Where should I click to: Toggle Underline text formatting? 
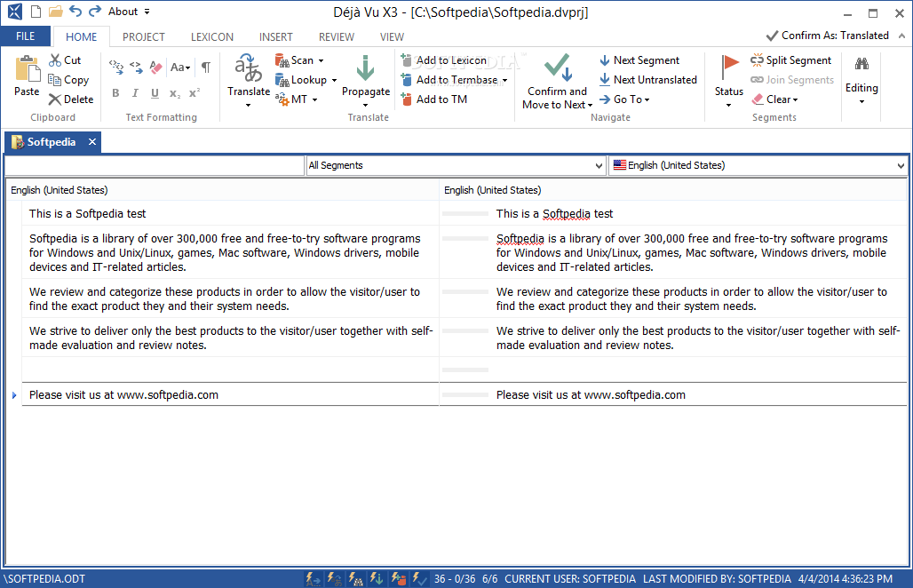tap(155, 93)
